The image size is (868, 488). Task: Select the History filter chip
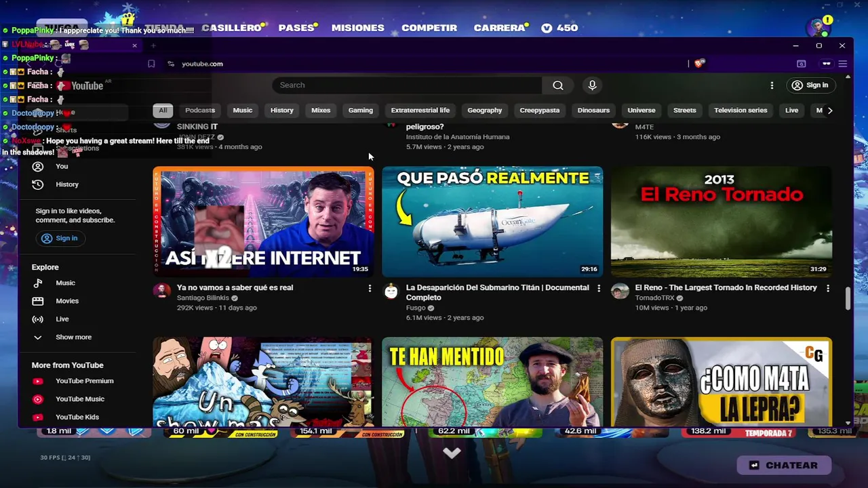[281, 110]
